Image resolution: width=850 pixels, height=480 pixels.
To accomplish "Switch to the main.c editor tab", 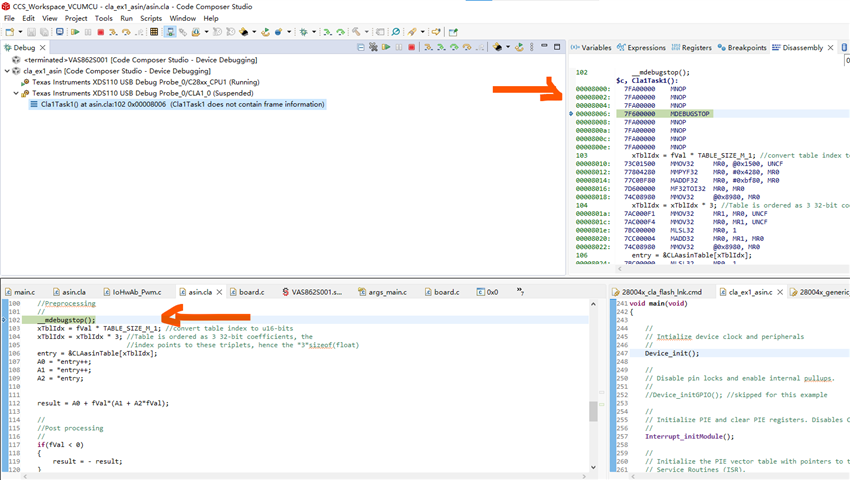I will (x=22, y=292).
